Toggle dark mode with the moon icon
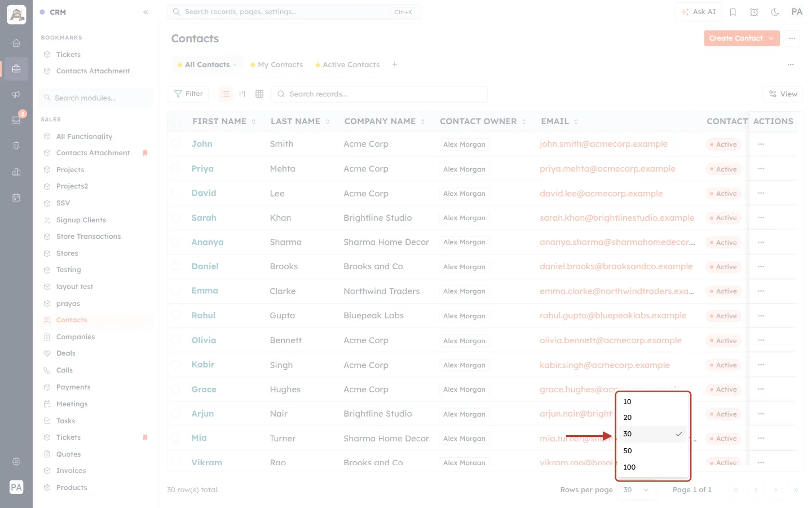This screenshot has width=812, height=508. [x=775, y=12]
